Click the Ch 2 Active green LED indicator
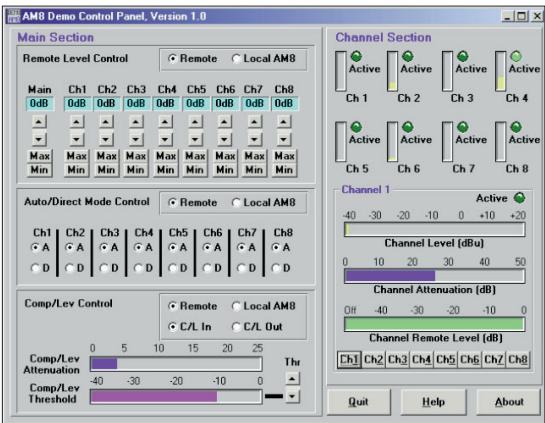 [408, 56]
